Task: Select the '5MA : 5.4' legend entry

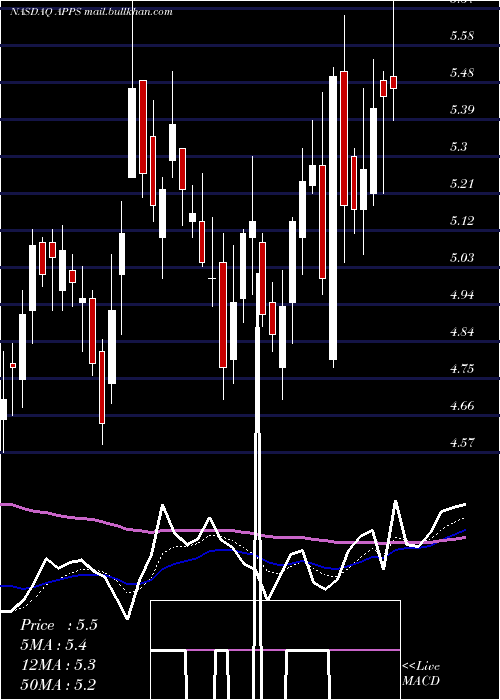Action: click(x=54, y=645)
